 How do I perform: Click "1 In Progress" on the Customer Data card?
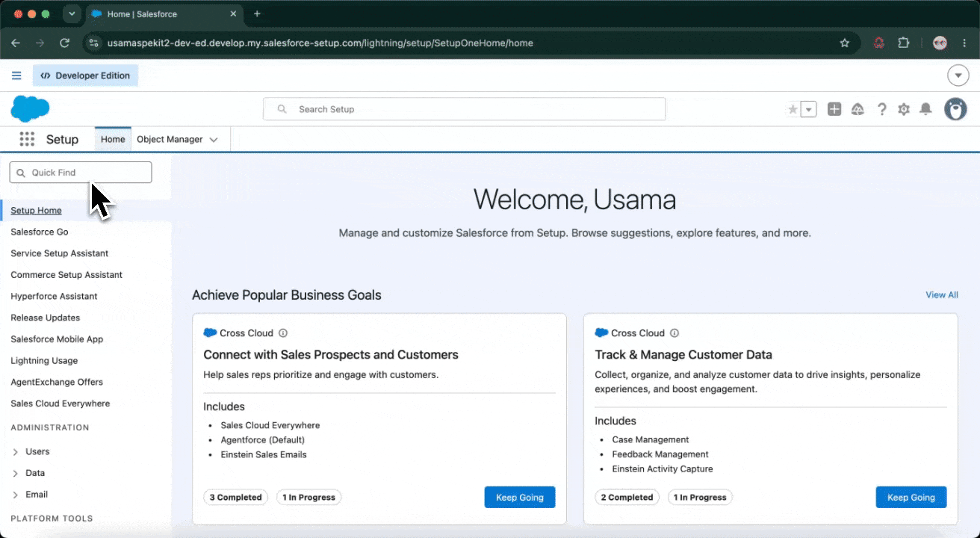[700, 497]
